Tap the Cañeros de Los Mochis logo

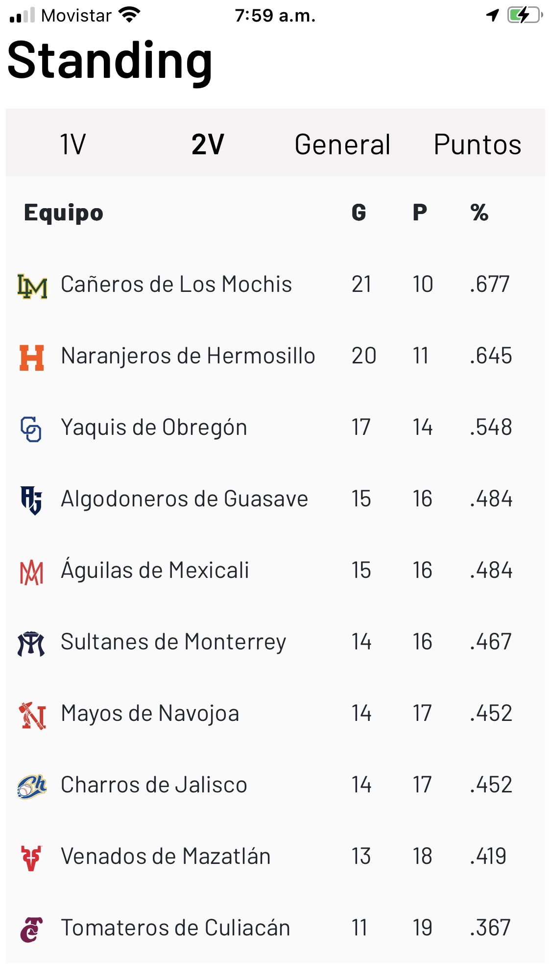point(32,286)
